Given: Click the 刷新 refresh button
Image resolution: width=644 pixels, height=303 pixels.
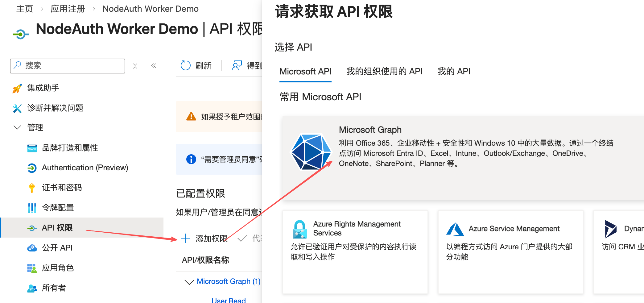Looking at the screenshot, I should coord(196,66).
